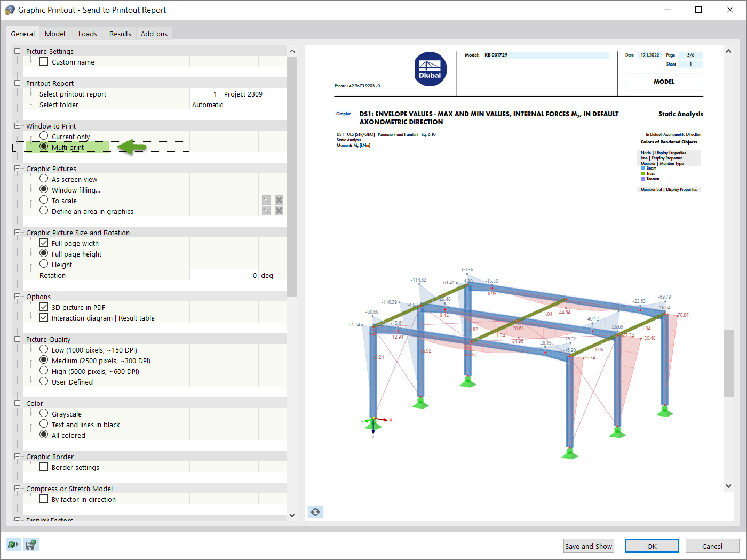747x560 pixels.
Task: Select the All colored option
Action: [44, 435]
